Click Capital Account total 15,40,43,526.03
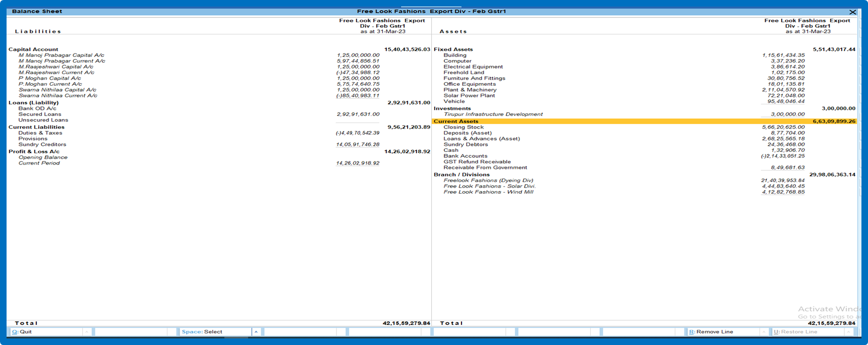 click(x=407, y=49)
